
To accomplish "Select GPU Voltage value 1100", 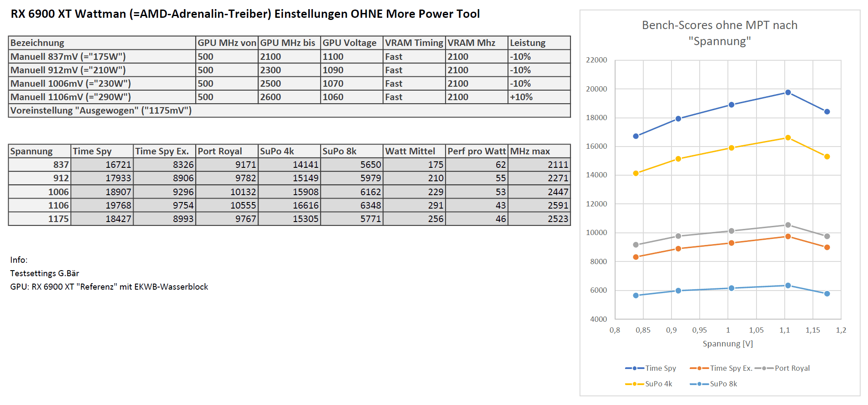I will (352, 56).
